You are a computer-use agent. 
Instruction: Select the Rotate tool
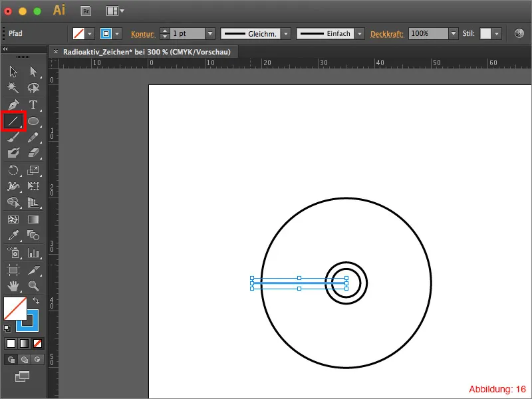(x=13, y=170)
